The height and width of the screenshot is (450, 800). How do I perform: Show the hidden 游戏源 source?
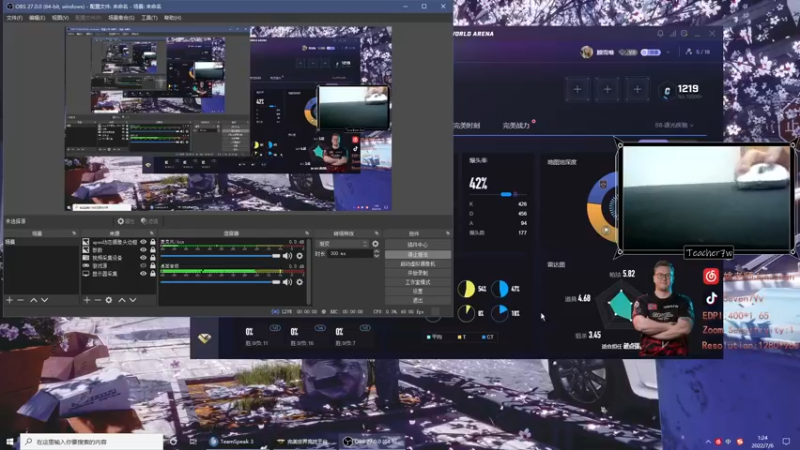tap(143, 265)
